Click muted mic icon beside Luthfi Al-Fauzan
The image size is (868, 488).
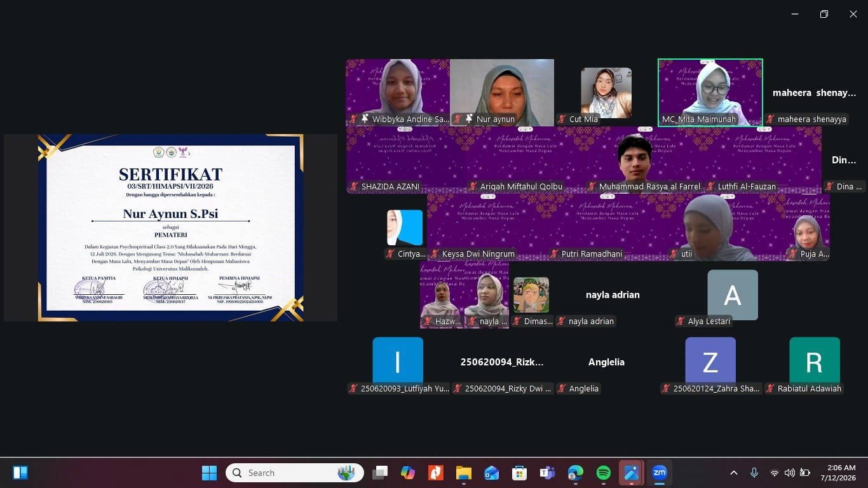[x=710, y=186]
